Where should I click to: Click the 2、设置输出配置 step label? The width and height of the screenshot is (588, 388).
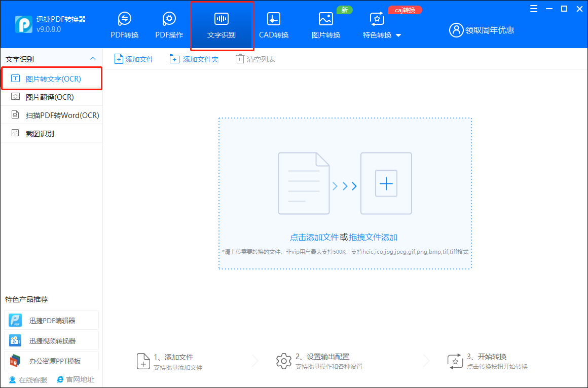[x=322, y=357]
